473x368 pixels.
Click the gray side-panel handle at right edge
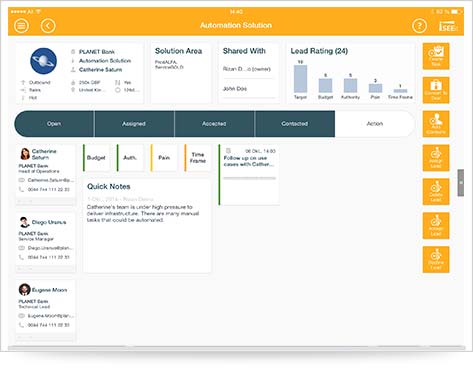[x=461, y=183]
